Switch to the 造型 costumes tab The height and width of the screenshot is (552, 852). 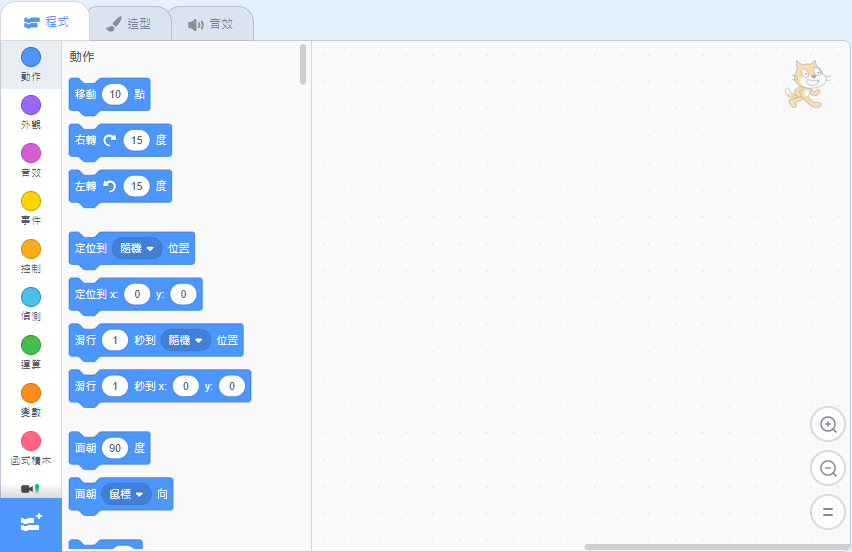point(128,24)
